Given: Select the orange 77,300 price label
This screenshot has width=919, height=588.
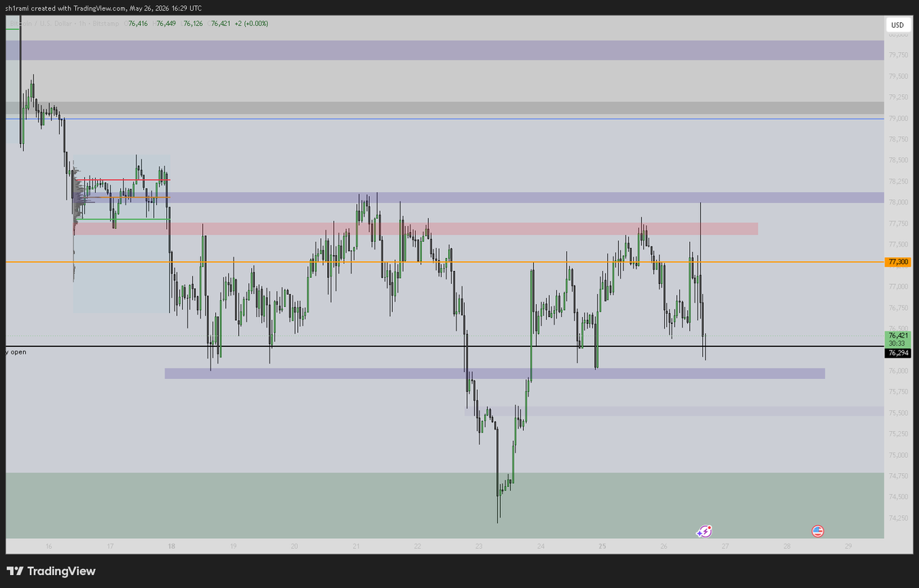Looking at the screenshot, I should pos(898,262).
